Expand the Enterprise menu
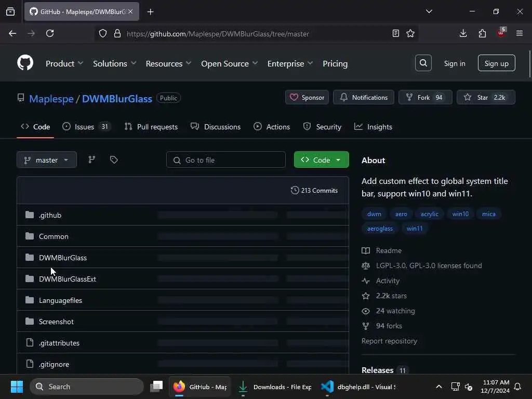 coord(290,63)
